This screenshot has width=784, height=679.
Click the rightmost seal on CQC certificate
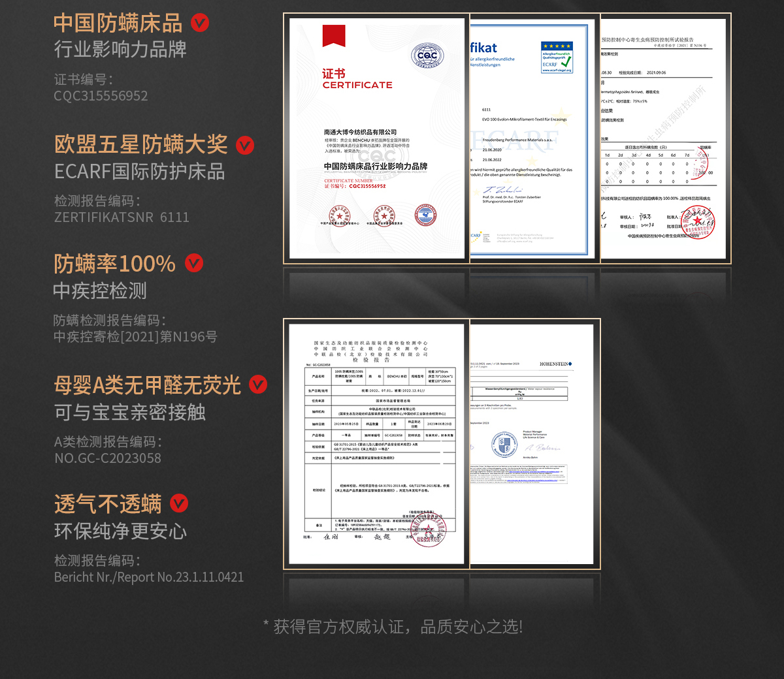[x=425, y=215]
